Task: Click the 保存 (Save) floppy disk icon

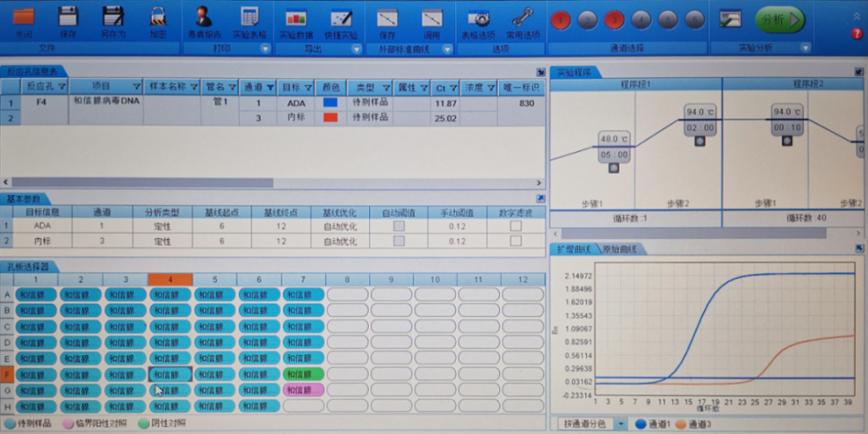Action: (68, 17)
